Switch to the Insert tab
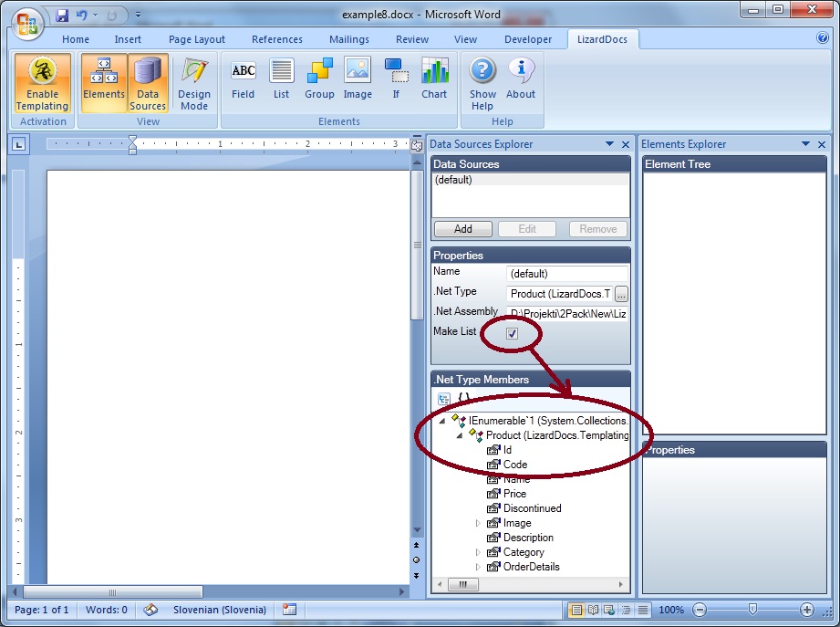The image size is (840, 627). tap(128, 39)
